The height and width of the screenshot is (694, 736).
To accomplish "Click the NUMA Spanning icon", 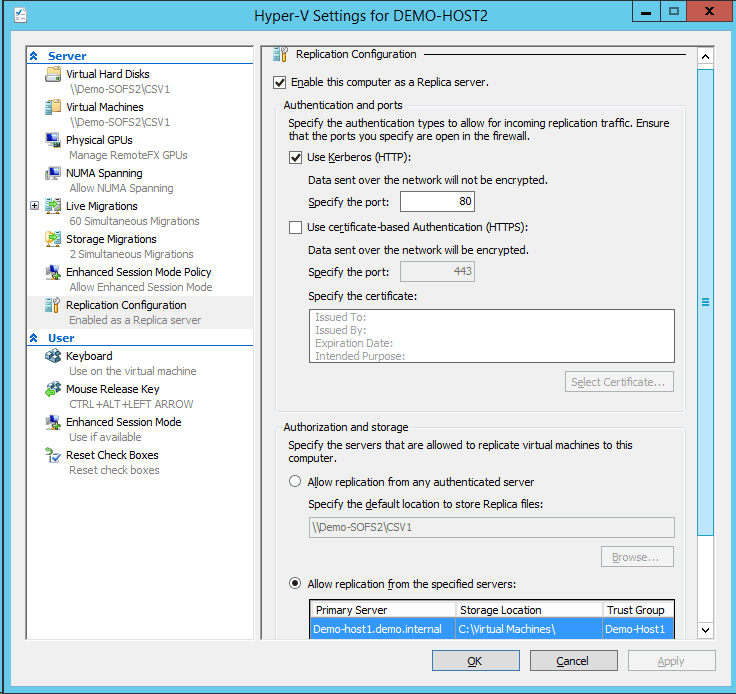I will (x=53, y=173).
